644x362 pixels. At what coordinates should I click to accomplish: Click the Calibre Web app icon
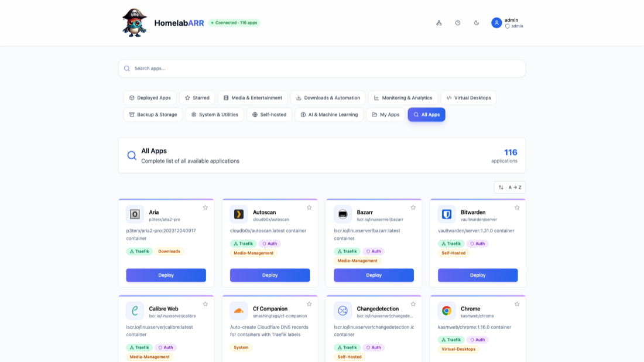click(x=135, y=310)
